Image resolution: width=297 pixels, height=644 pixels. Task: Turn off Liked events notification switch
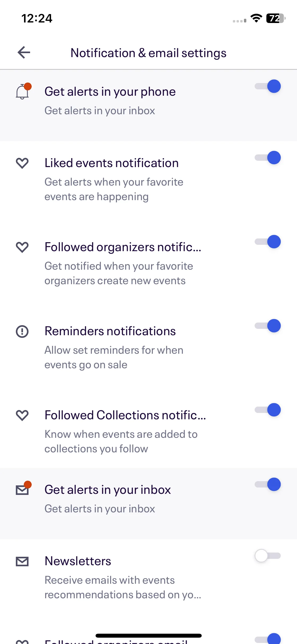268,158
